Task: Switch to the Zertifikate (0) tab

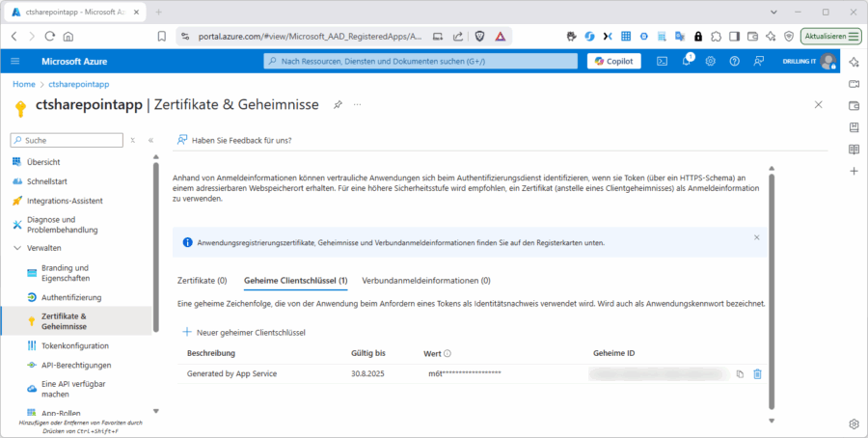Action: click(203, 281)
